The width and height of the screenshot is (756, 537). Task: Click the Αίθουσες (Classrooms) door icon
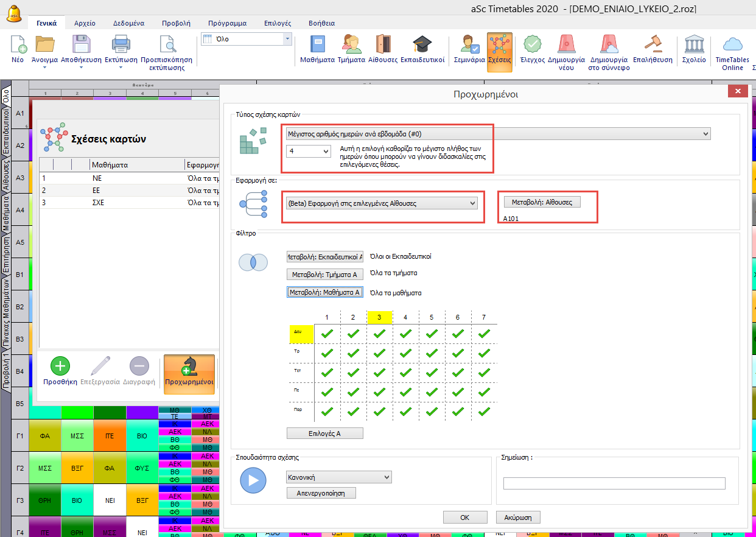pos(383,45)
